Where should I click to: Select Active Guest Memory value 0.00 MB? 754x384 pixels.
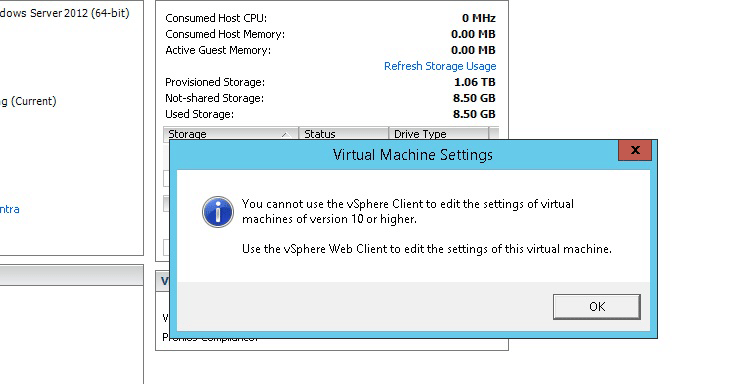click(473, 50)
